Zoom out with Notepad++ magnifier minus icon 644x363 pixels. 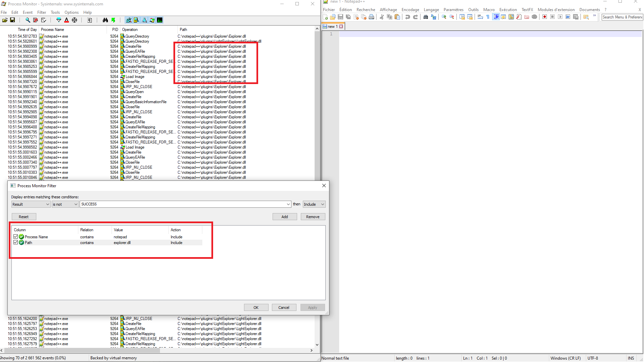click(452, 17)
